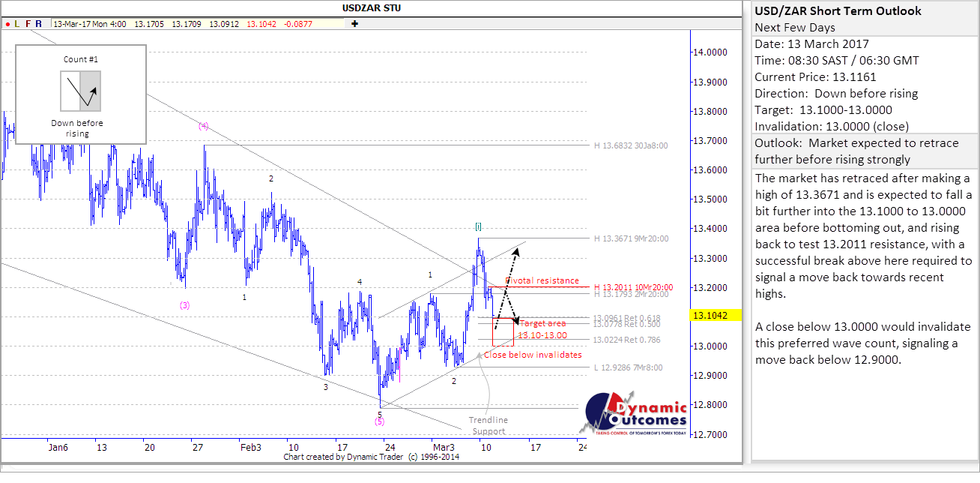
Task: Toggle the L chart mode button
Action: [17, 24]
